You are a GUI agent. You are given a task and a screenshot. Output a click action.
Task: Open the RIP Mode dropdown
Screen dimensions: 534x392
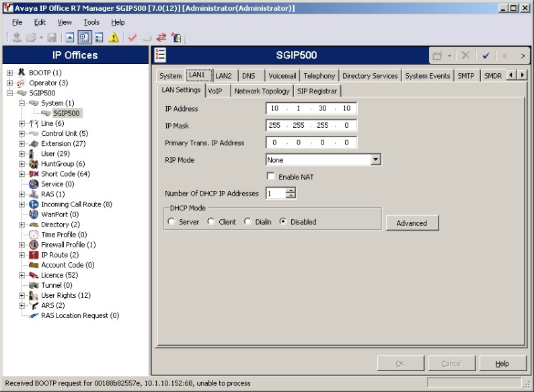(376, 160)
